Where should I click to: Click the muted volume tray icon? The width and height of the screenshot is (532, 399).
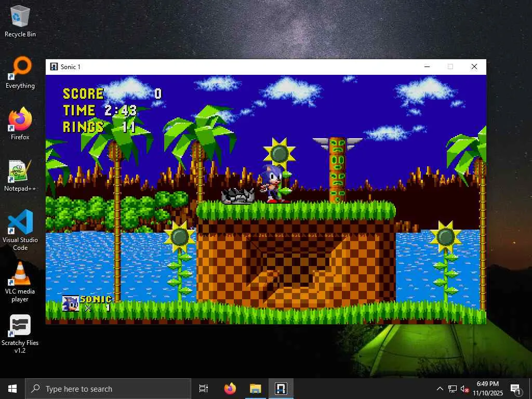pyautogui.click(x=464, y=389)
